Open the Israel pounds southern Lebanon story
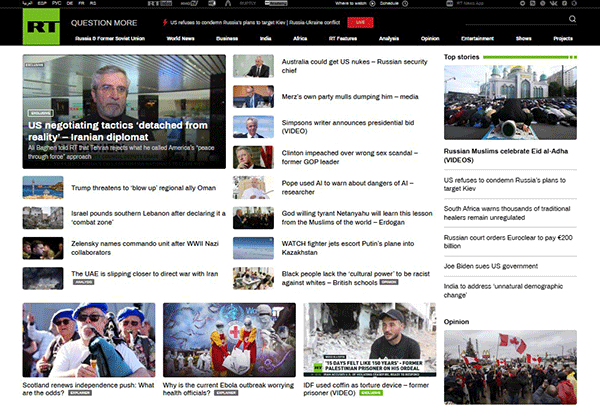 click(148, 218)
